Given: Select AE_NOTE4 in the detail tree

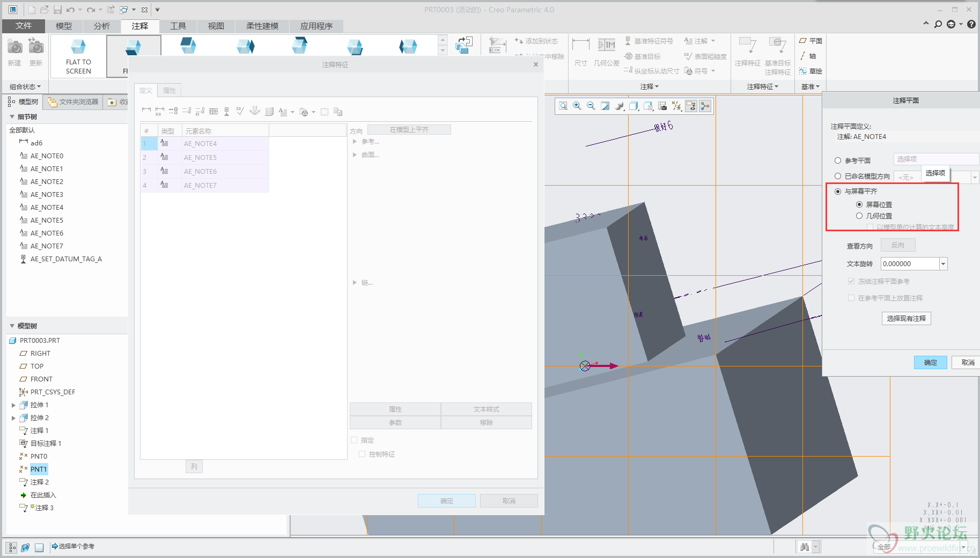Looking at the screenshot, I should (47, 208).
